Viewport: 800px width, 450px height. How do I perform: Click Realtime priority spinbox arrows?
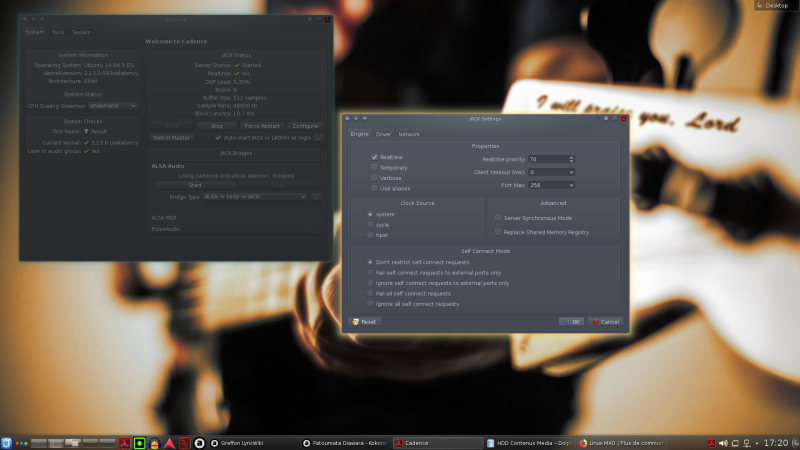point(571,159)
